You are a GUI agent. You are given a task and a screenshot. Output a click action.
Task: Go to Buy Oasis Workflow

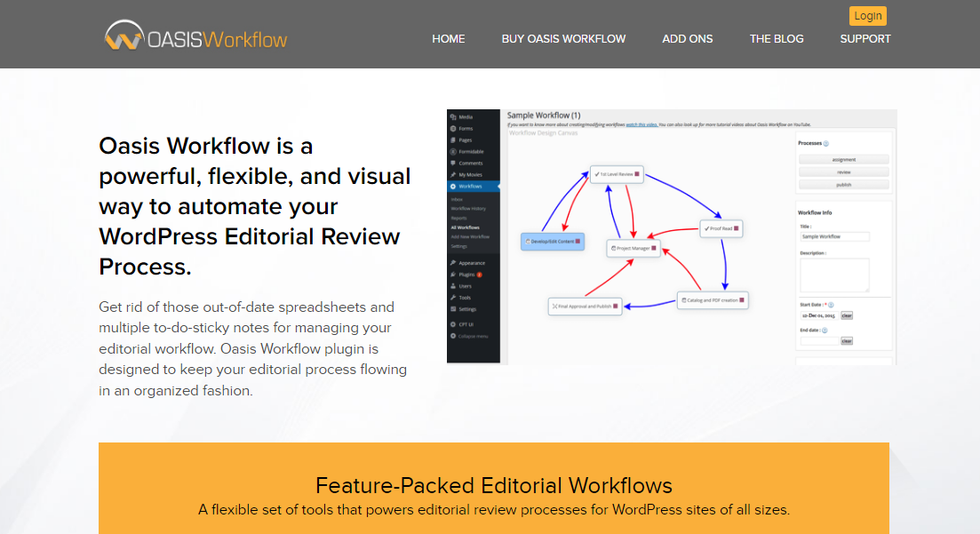tap(563, 39)
